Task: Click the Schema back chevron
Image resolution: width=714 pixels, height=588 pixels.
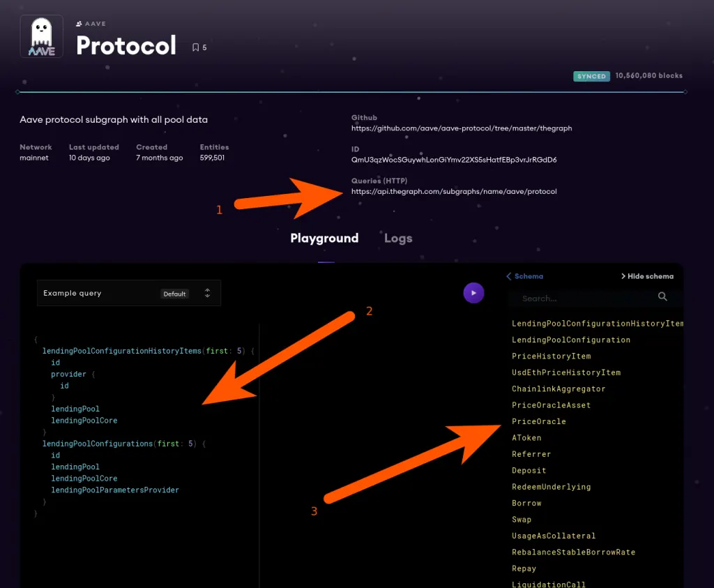Action: pyautogui.click(x=508, y=276)
